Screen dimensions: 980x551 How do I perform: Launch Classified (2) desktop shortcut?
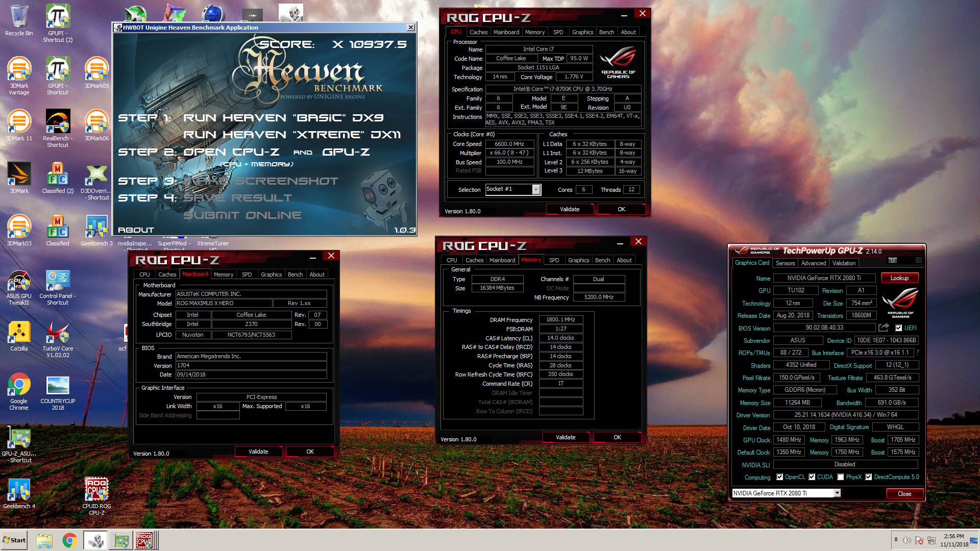coord(58,178)
